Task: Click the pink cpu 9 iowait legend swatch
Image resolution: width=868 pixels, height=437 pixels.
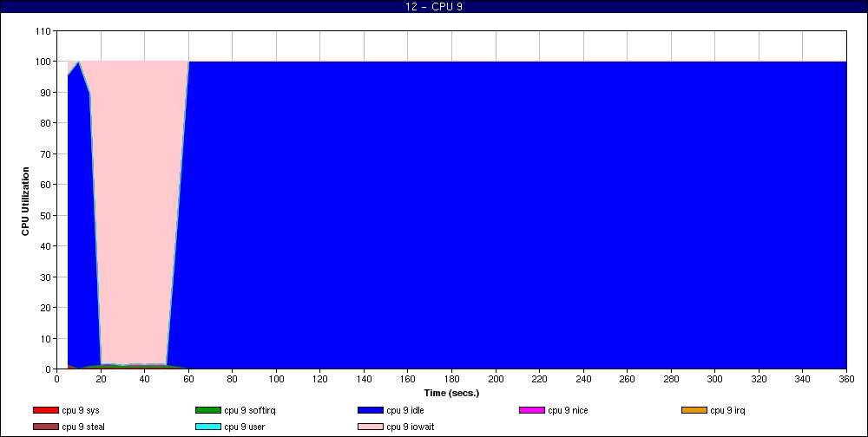Action: point(371,427)
